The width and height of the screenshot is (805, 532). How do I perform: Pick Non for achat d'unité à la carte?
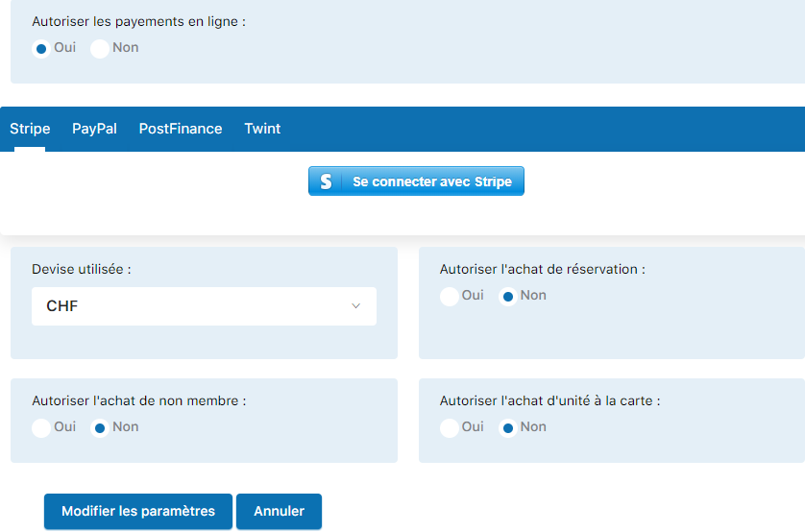point(508,428)
